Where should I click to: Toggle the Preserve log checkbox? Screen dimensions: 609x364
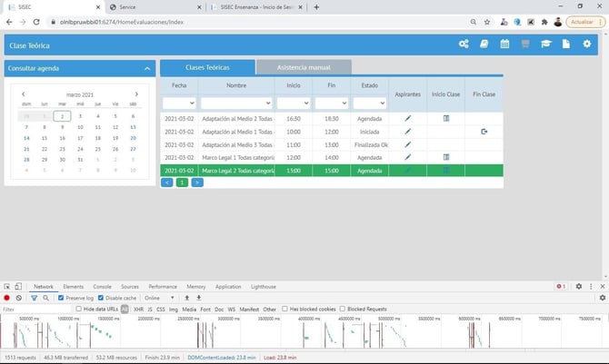coord(61,298)
